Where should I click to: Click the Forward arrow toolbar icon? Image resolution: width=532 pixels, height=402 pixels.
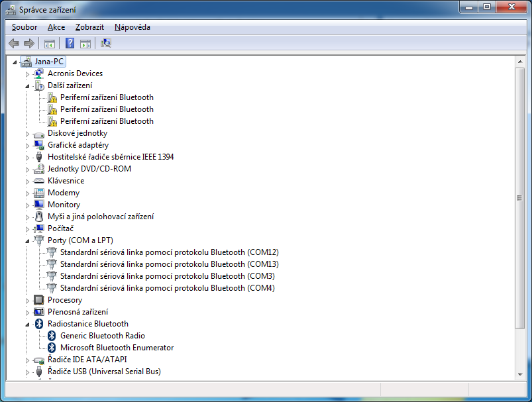coord(29,44)
